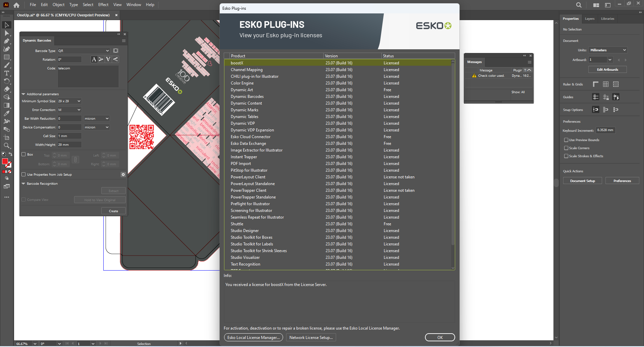
Task: Enable Use Preview Bounds
Action: pyautogui.click(x=566, y=140)
